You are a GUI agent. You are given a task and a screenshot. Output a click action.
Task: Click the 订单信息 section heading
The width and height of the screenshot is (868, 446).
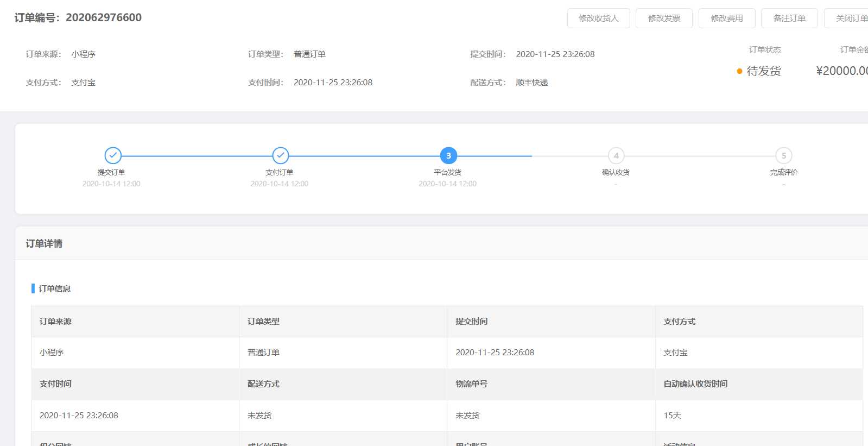(55, 288)
